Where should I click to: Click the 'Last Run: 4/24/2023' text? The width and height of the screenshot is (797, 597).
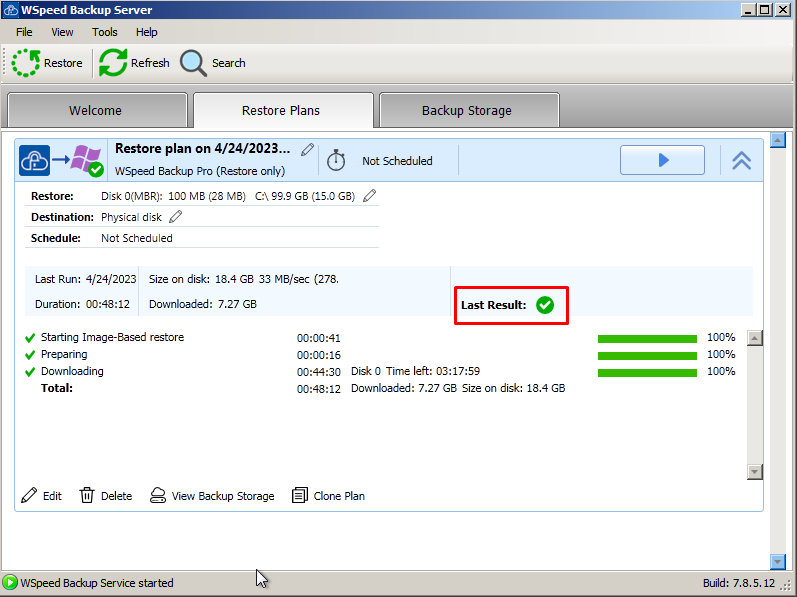click(85, 279)
